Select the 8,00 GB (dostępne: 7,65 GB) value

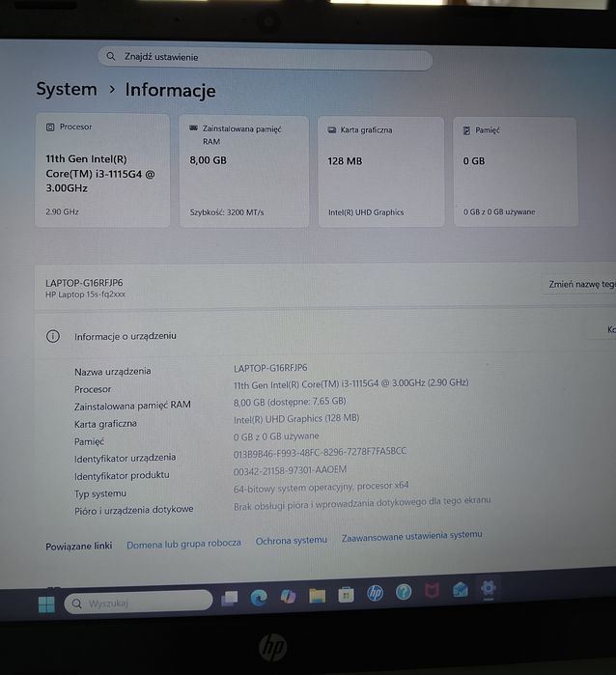point(290,402)
